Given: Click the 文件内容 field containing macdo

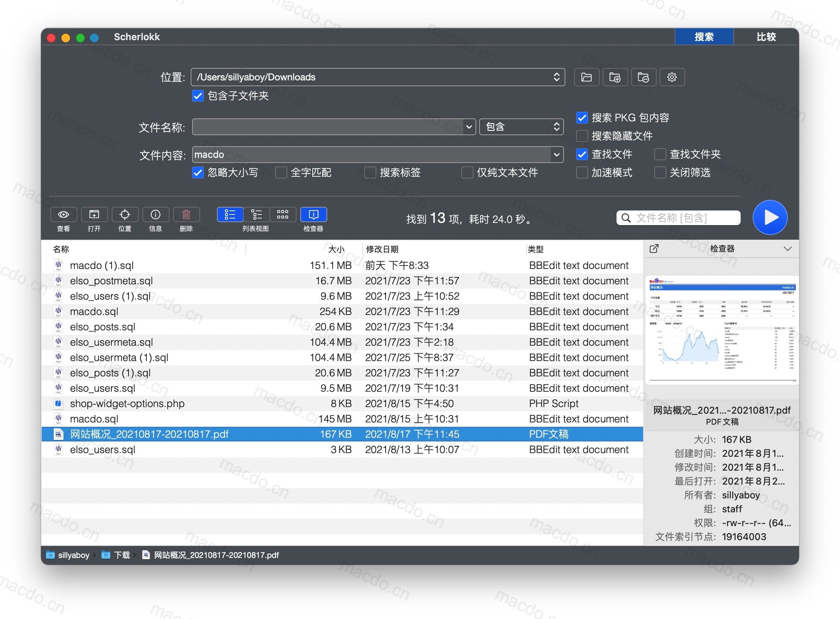Looking at the screenshot, I should click(x=371, y=154).
